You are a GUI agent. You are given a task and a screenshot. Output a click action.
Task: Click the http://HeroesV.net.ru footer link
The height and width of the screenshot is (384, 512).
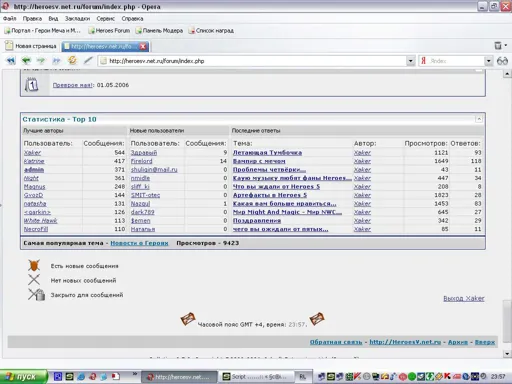(405, 342)
